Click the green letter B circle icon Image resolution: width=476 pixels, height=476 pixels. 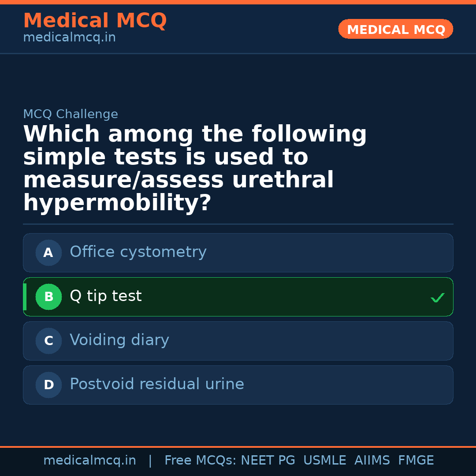click(48, 297)
